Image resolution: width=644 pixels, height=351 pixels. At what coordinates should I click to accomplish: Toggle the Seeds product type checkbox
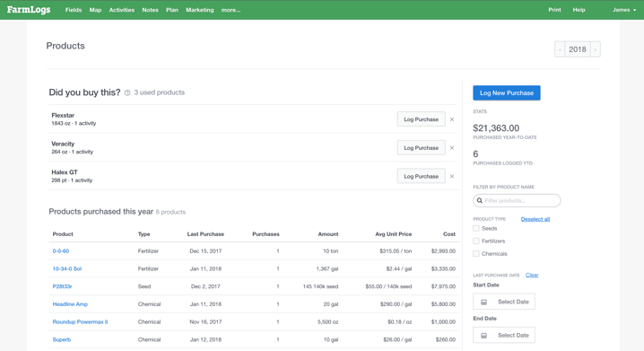click(x=476, y=228)
